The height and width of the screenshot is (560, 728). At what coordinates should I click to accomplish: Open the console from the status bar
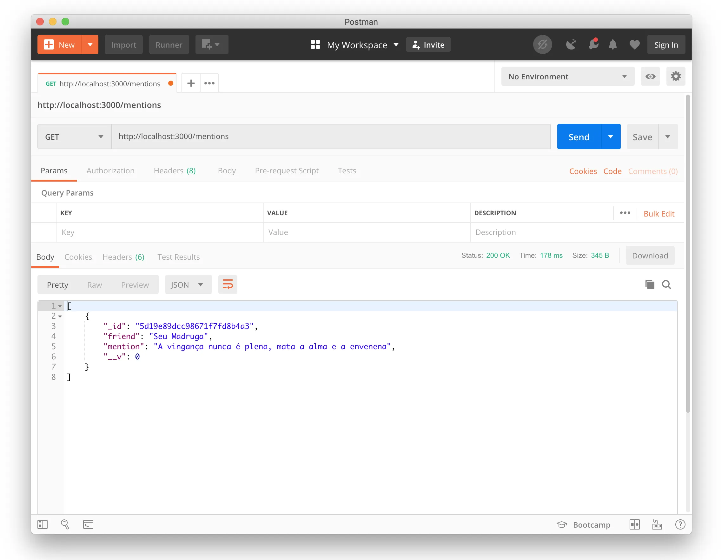pyautogui.click(x=88, y=524)
